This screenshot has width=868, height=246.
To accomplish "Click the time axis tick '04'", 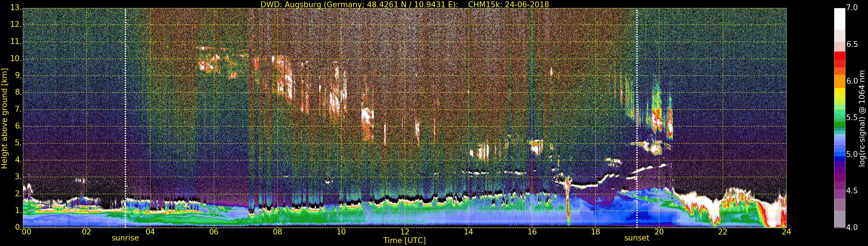I will point(150,232).
